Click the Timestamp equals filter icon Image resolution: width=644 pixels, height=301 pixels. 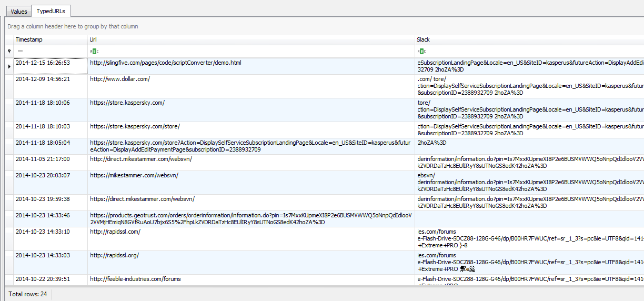(20, 51)
